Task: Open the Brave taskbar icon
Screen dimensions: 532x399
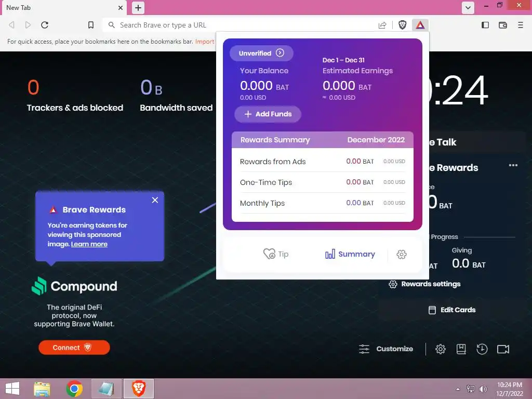Action: pyautogui.click(x=138, y=389)
